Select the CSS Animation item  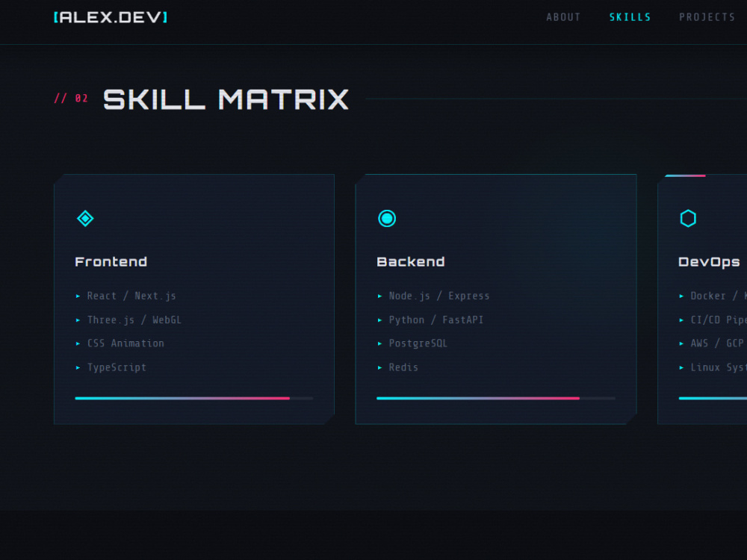tap(125, 343)
